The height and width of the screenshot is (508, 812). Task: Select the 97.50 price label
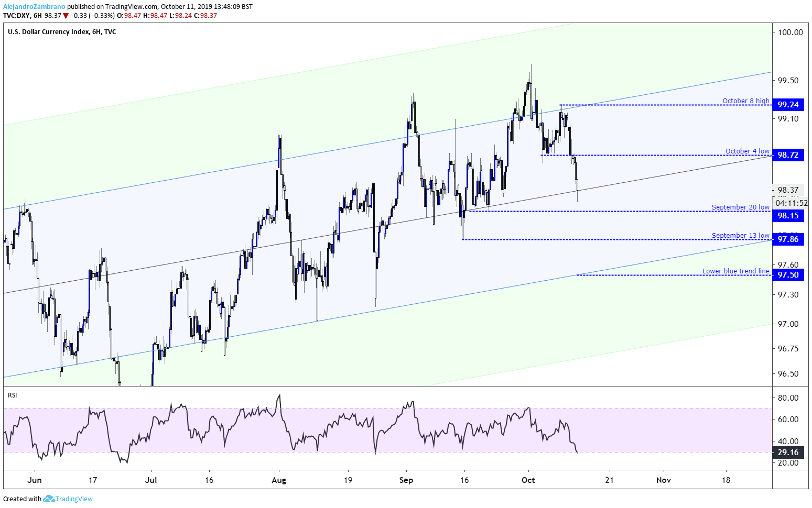pos(788,275)
